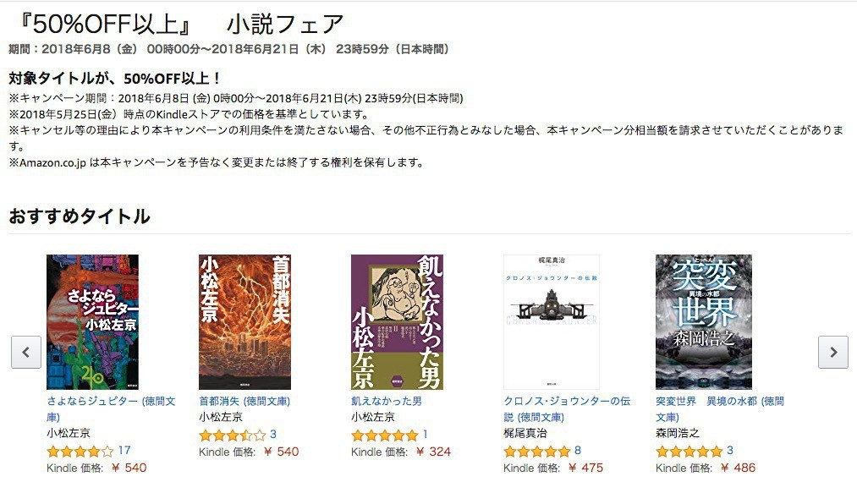View the 1 review for 飢えなかった男

[x=425, y=435]
